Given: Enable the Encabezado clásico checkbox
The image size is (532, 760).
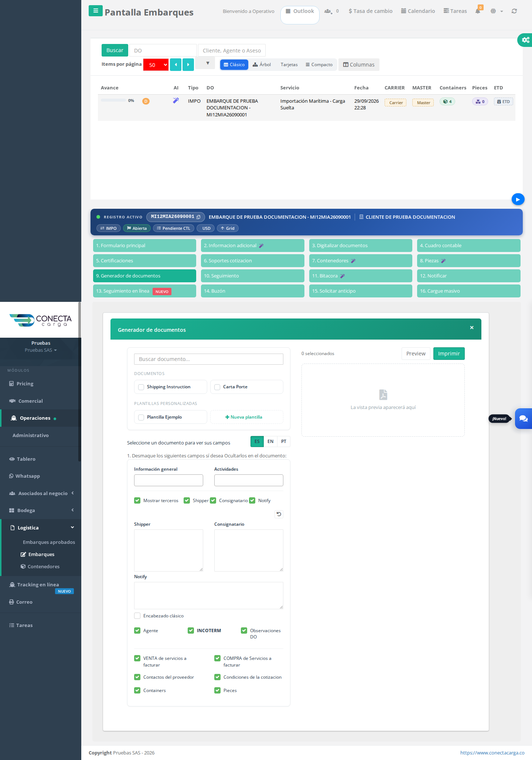Looking at the screenshot, I should [137, 616].
